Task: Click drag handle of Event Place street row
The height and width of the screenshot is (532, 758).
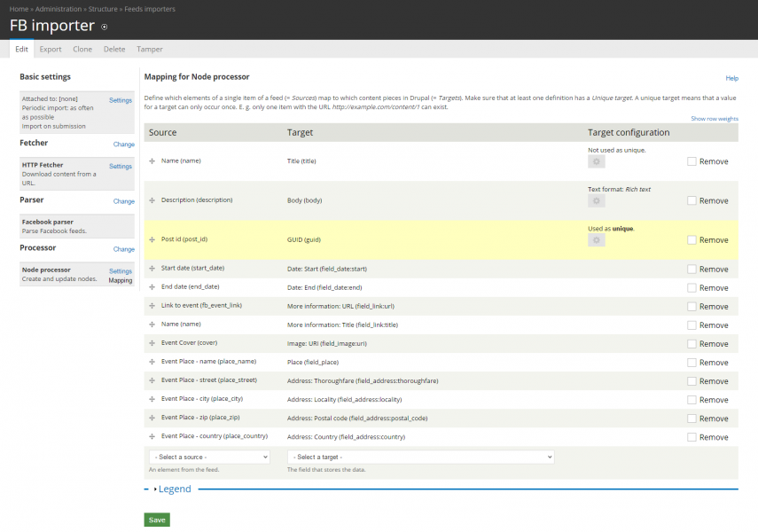Action: (x=152, y=380)
